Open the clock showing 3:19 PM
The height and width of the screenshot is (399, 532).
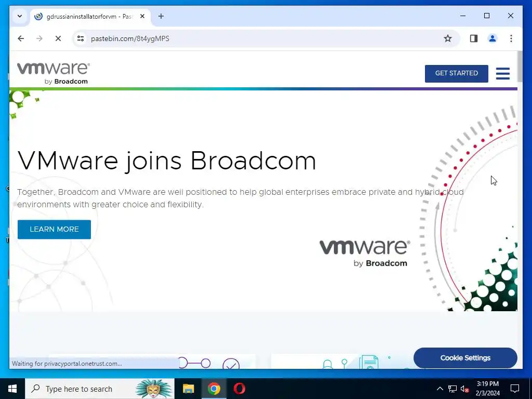coord(487,389)
